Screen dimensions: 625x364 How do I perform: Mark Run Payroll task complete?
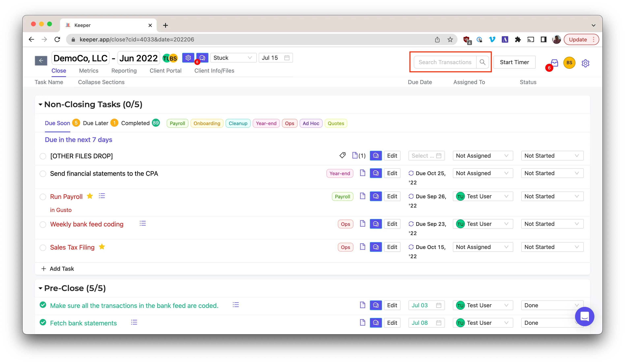point(43,197)
